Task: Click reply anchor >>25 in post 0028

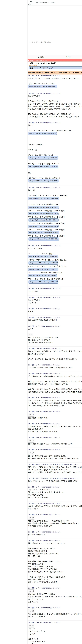Action: (x=31, y=626)
